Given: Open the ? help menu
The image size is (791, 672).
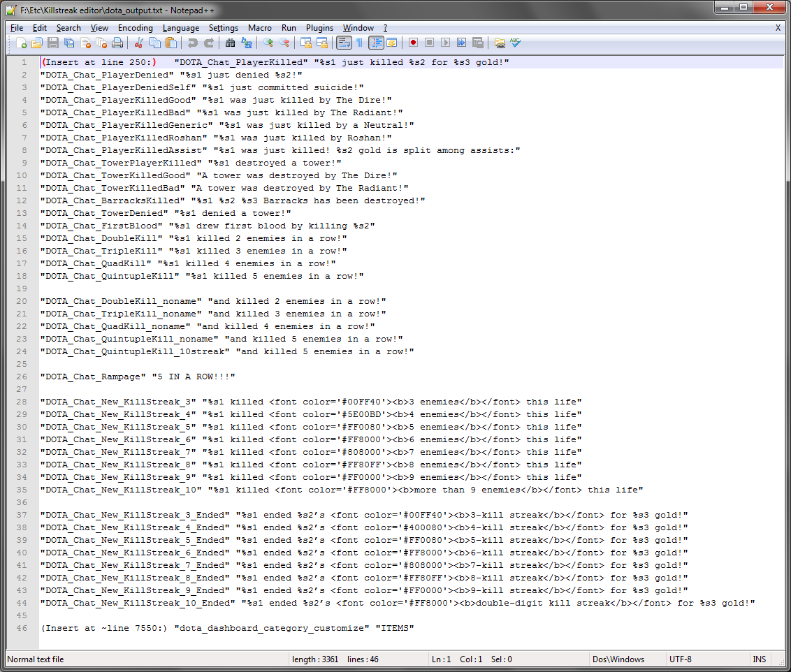Looking at the screenshot, I should pos(386,28).
